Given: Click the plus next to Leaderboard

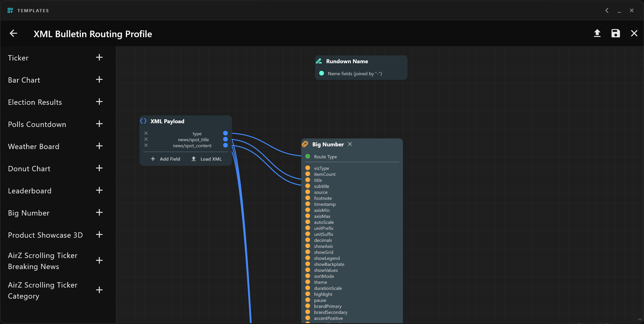Looking at the screenshot, I should click(x=99, y=190).
